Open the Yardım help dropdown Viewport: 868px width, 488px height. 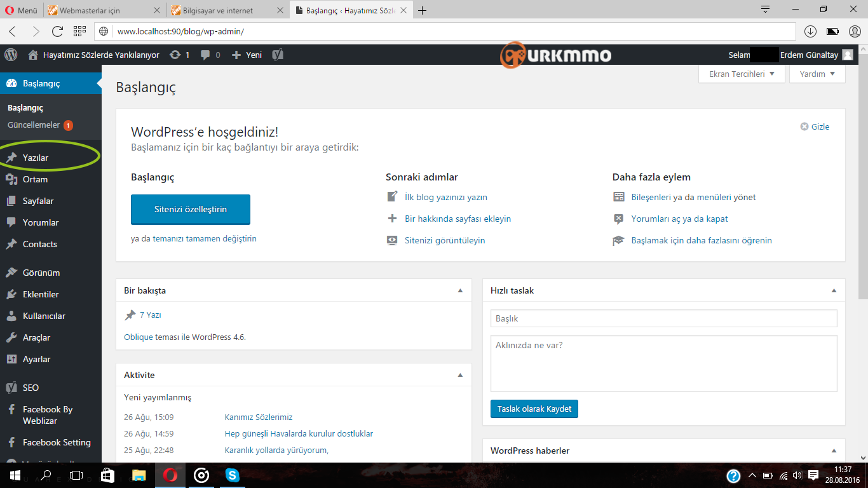[817, 74]
